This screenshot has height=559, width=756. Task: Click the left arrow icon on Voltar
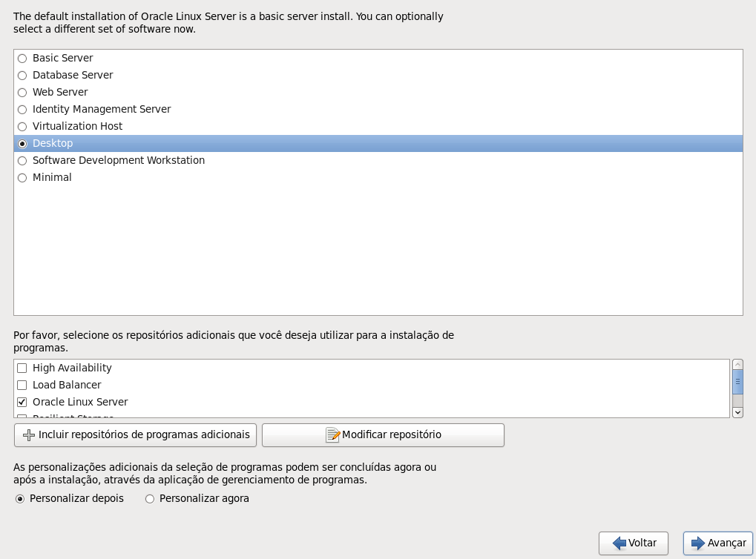[x=619, y=543]
